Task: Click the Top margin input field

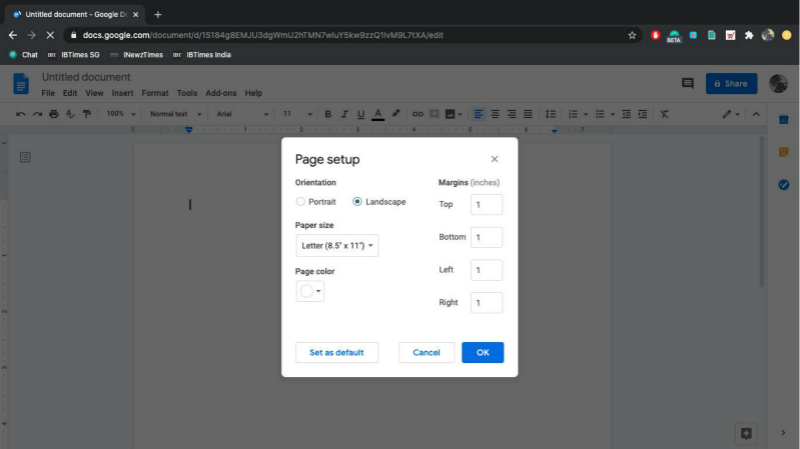Action: (486, 205)
